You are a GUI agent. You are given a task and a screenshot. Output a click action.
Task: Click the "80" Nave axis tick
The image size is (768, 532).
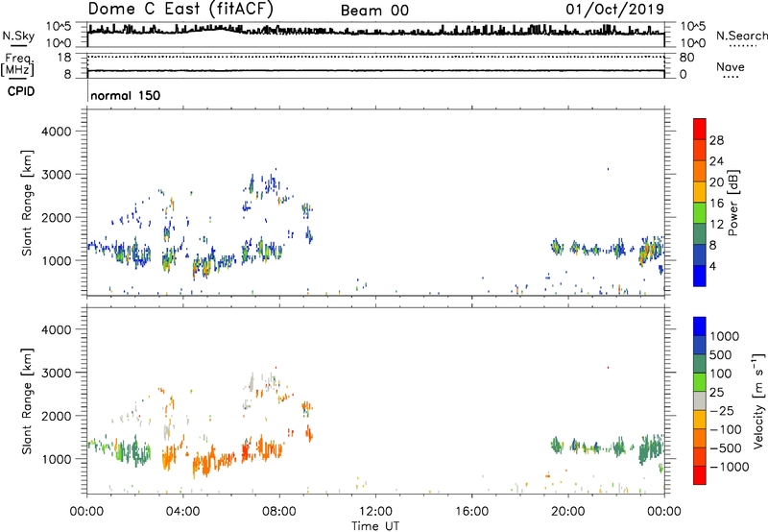pyautogui.click(x=686, y=58)
